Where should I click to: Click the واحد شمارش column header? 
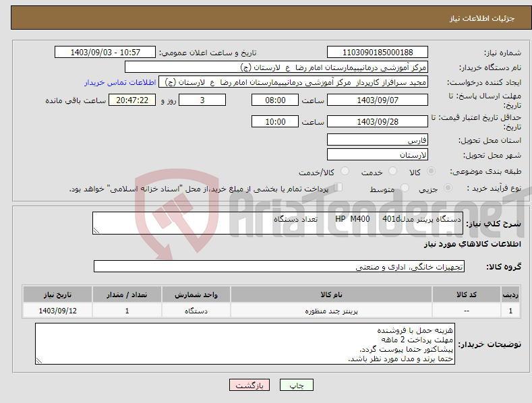point(196,294)
